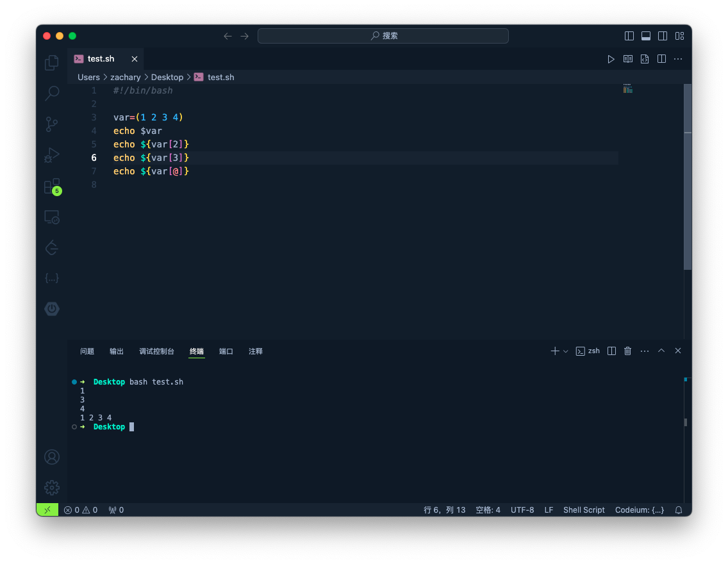The height and width of the screenshot is (564, 728).
Task: Click terminal output line 1 2 3 4
Action: click(x=95, y=418)
